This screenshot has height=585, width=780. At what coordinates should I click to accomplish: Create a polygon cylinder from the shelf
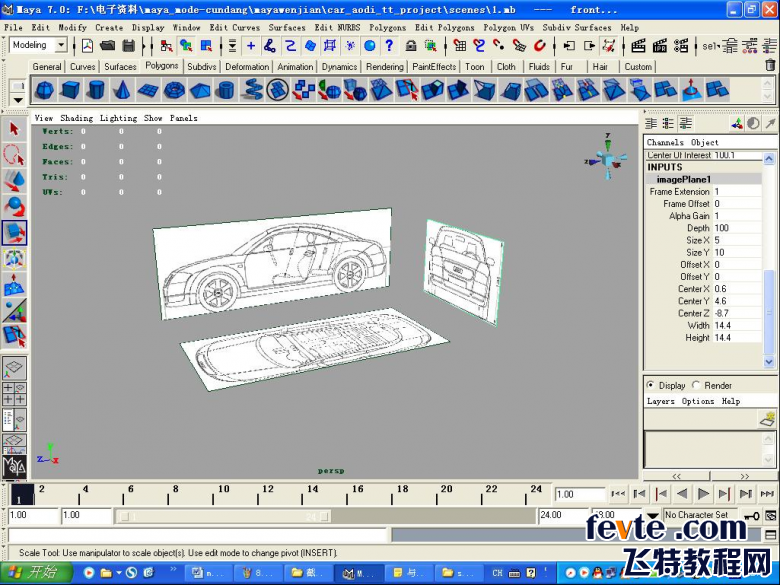97,91
